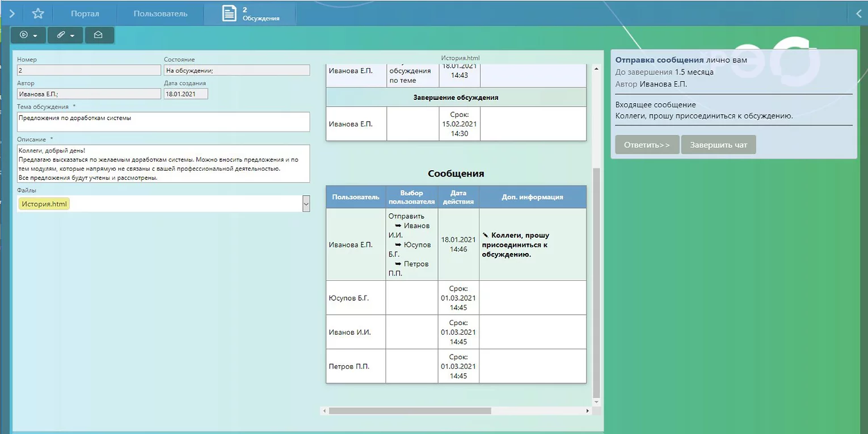Click the document icon in Обсуждения tab
The image size is (868, 434).
(x=229, y=14)
